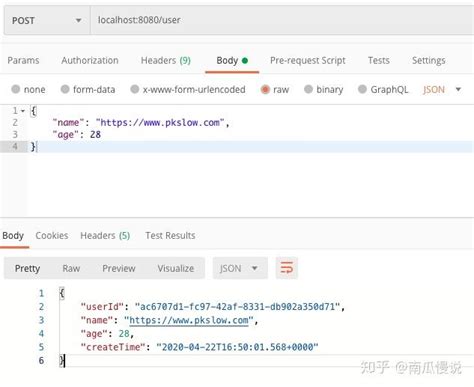Select the request Body tab
The width and height of the screenshot is (474, 387).
pyautogui.click(x=232, y=60)
